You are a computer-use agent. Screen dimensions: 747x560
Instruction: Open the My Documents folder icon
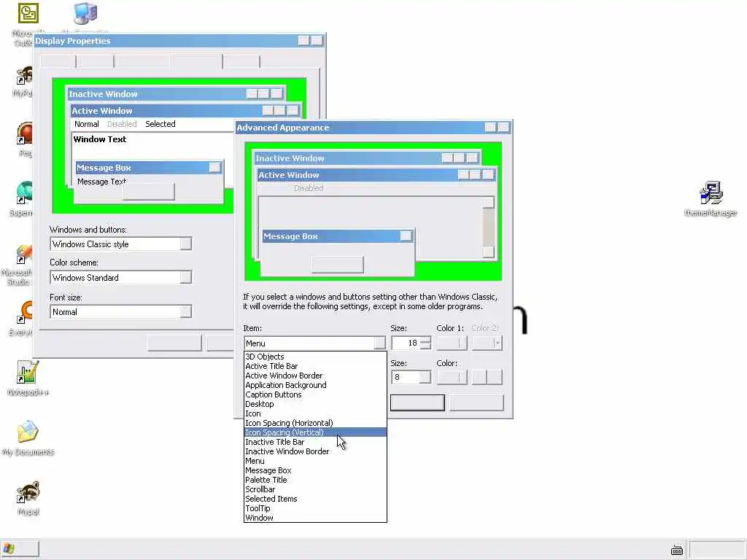click(28, 432)
